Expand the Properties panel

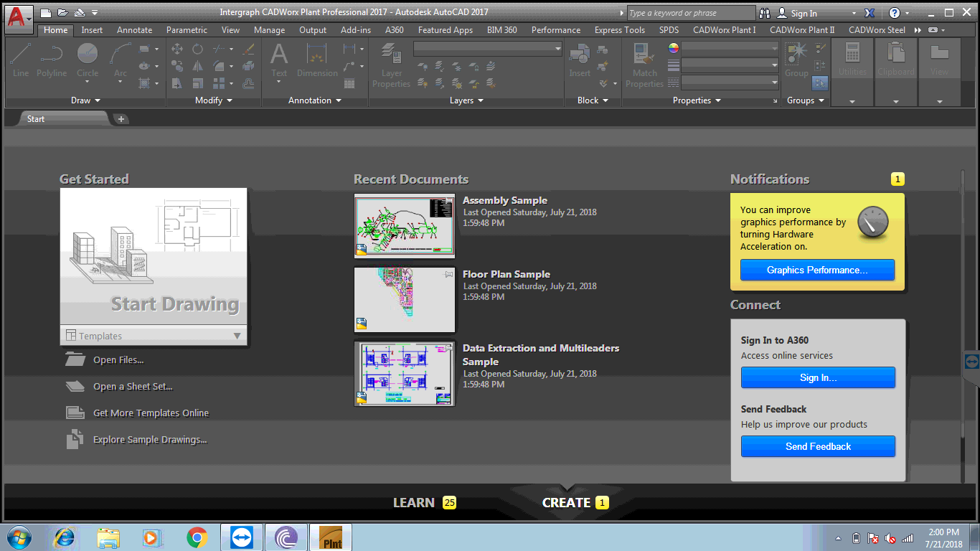697,100
